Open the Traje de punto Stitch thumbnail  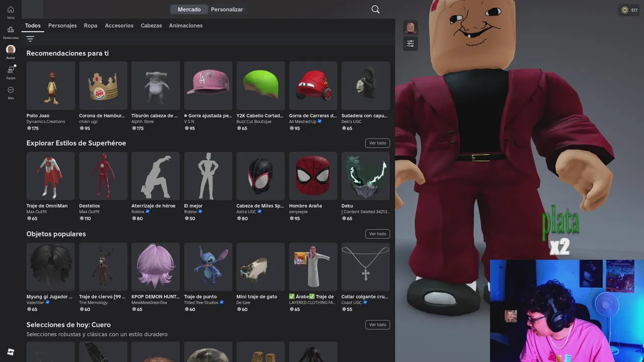[x=208, y=267]
